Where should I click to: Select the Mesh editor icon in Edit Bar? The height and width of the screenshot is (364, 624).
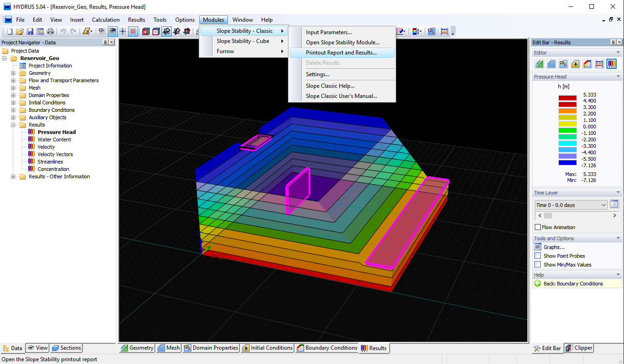(551, 64)
